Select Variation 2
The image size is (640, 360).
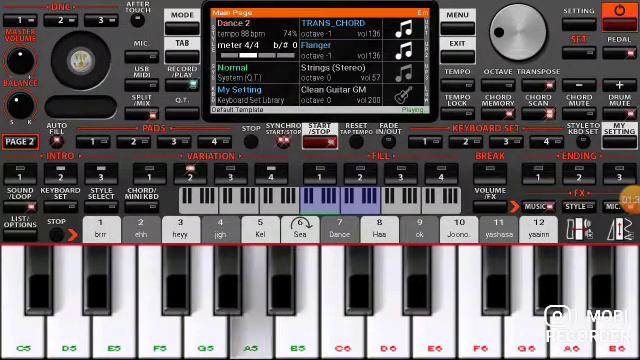(190, 173)
